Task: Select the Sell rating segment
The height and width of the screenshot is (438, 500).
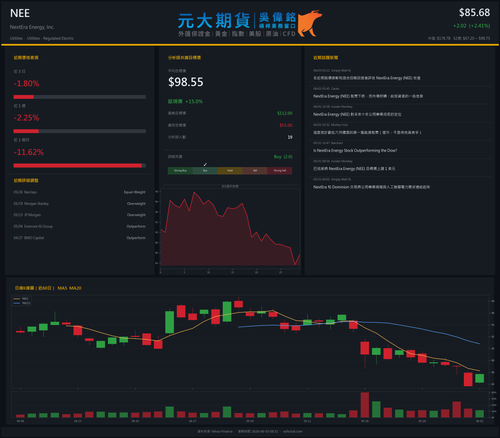Action: click(255, 171)
